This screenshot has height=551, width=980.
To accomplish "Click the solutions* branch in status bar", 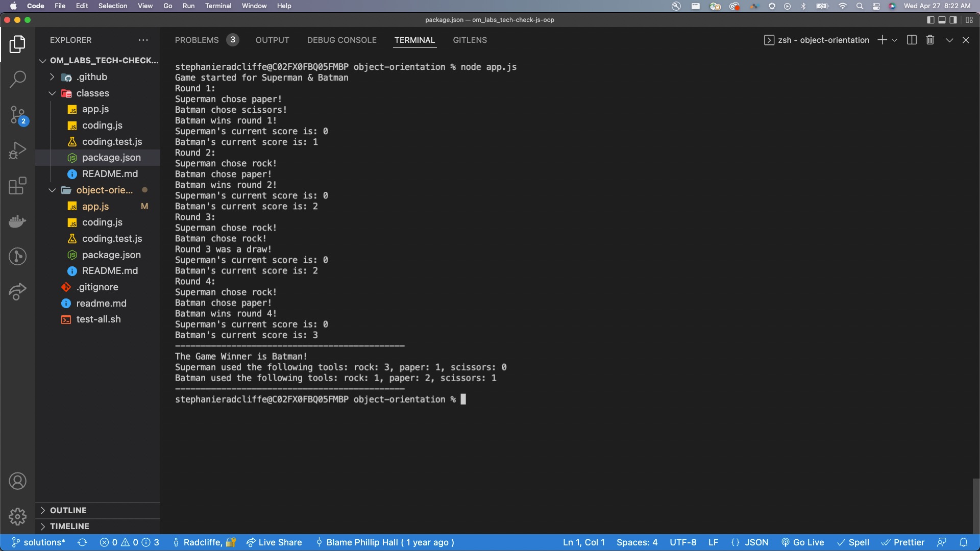I will 39,542.
